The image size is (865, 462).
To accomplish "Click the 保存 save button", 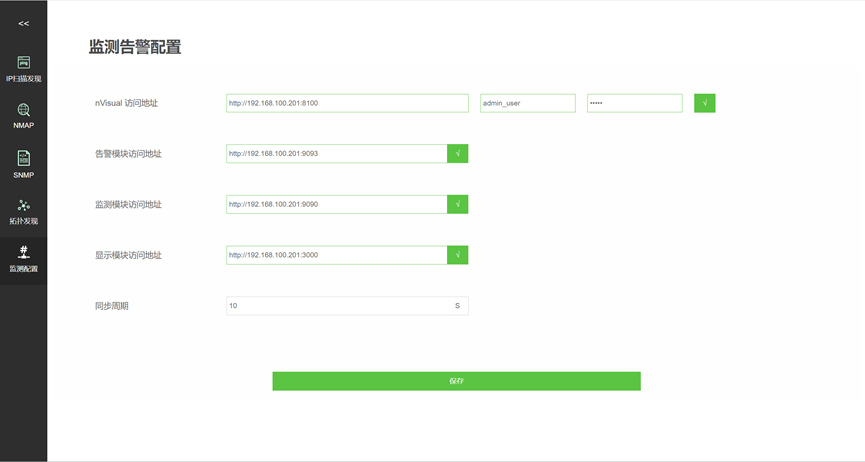I will coord(456,381).
